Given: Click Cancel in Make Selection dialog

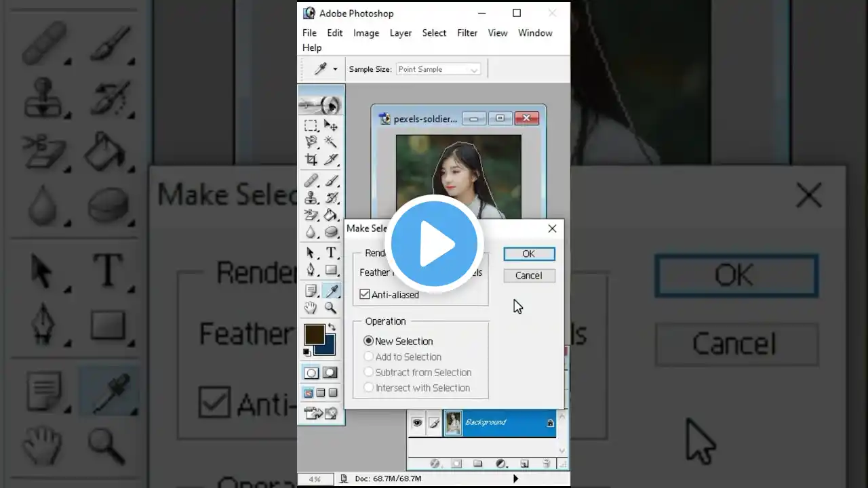Looking at the screenshot, I should [x=529, y=275].
